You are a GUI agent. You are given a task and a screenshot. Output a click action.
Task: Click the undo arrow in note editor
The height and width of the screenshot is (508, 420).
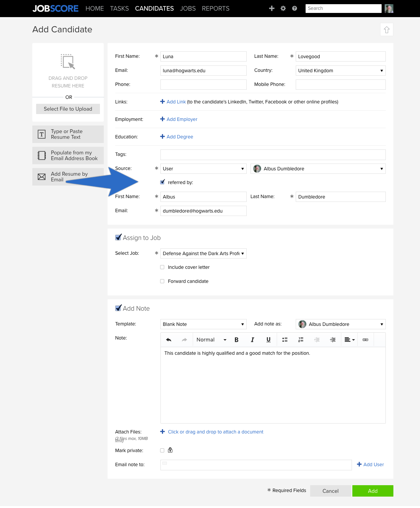click(x=169, y=340)
